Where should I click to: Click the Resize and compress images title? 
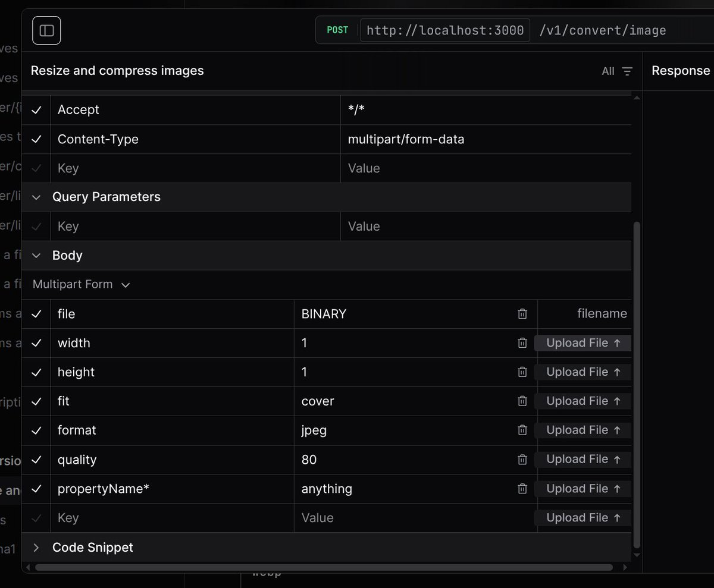click(x=117, y=71)
